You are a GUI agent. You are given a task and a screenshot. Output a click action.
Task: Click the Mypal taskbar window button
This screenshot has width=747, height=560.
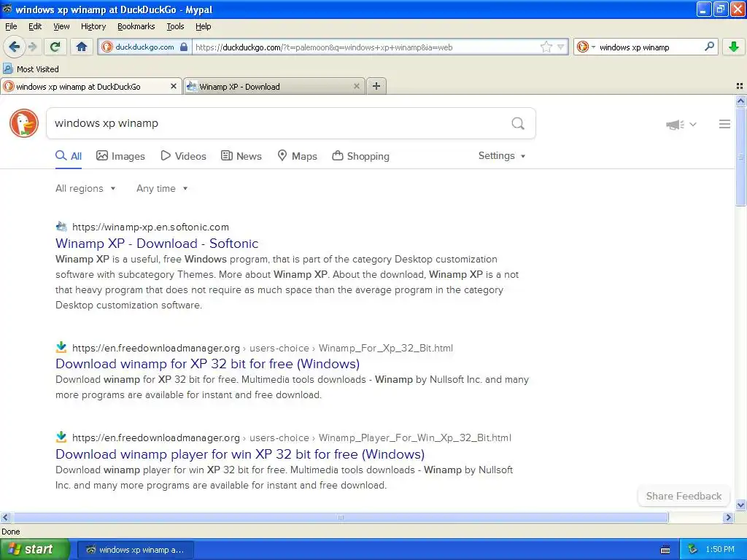pyautogui.click(x=136, y=550)
